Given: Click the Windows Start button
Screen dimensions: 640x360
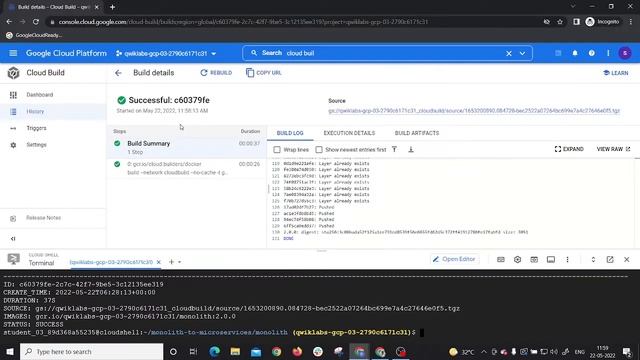Looking at the screenshot, I should [10, 351].
